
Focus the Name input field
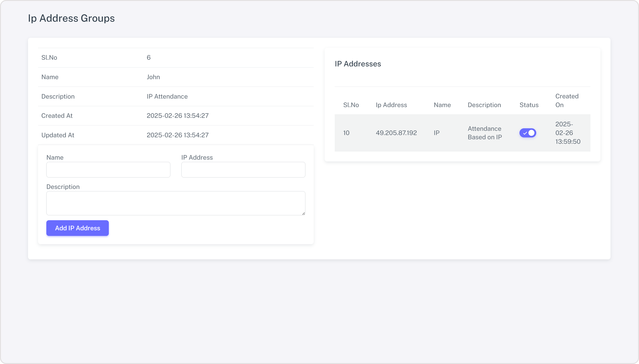[x=108, y=170]
